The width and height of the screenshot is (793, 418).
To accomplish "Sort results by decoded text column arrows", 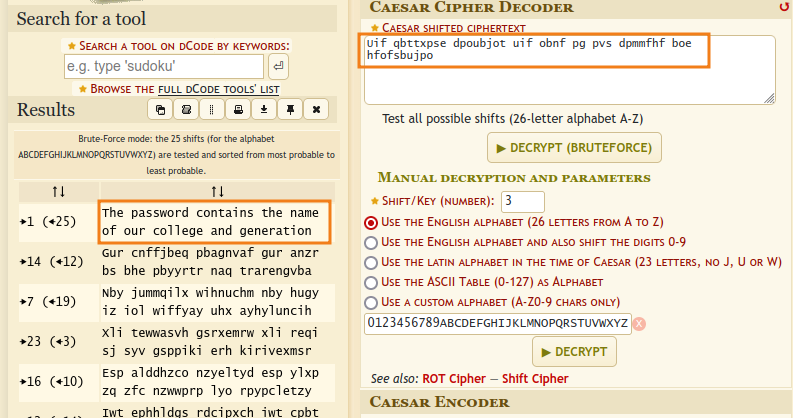I will coord(217,191).
